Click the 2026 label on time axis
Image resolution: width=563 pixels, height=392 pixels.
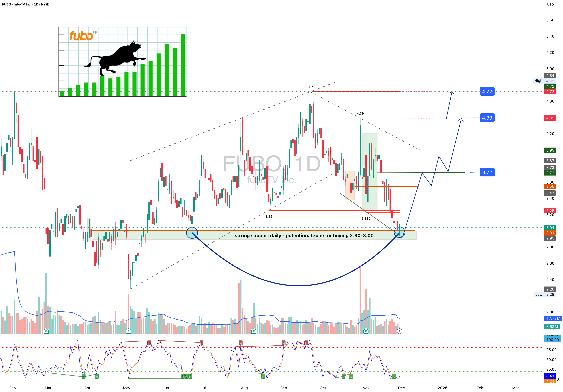443,388
